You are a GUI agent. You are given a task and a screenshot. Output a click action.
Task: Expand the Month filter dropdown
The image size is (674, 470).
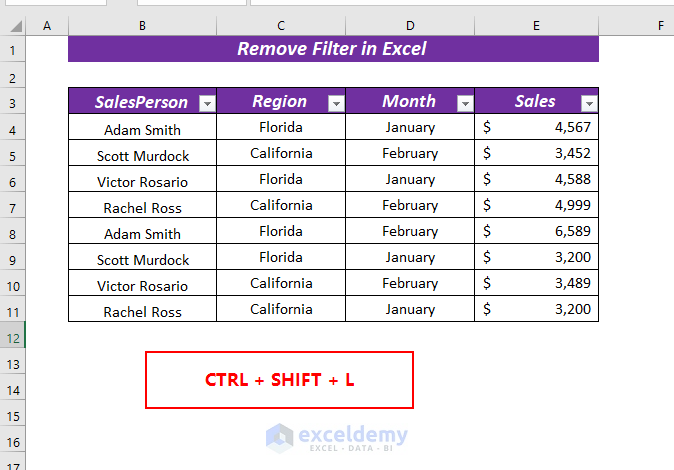(464, 103)
